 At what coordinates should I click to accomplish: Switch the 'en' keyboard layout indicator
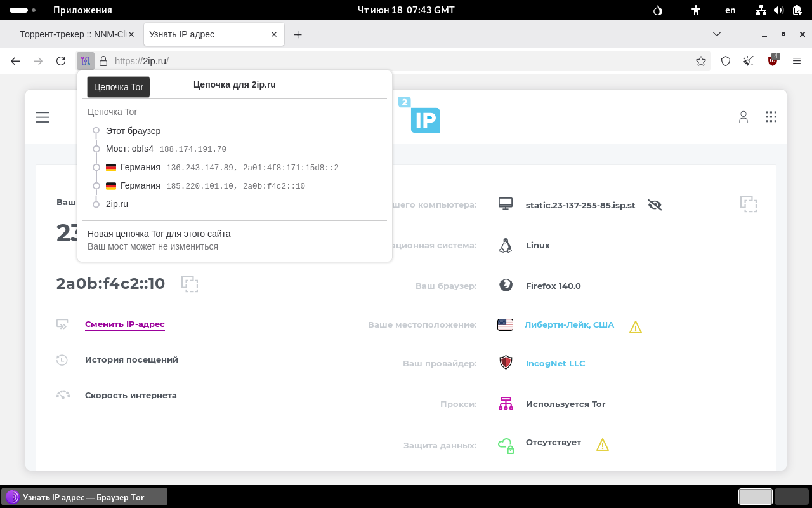point(730,10)
